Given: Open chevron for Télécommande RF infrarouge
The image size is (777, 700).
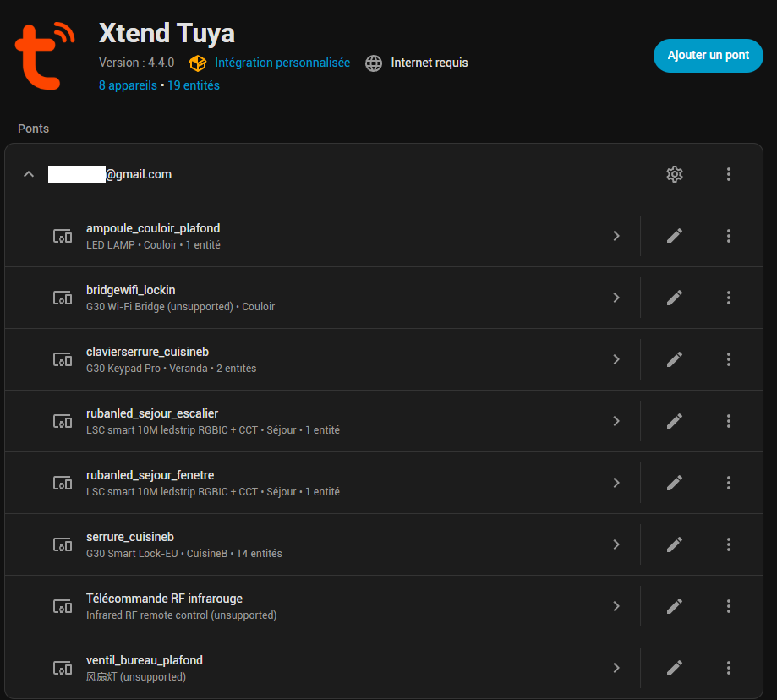Looking at the screenshot, I should [x=616, y=606].
